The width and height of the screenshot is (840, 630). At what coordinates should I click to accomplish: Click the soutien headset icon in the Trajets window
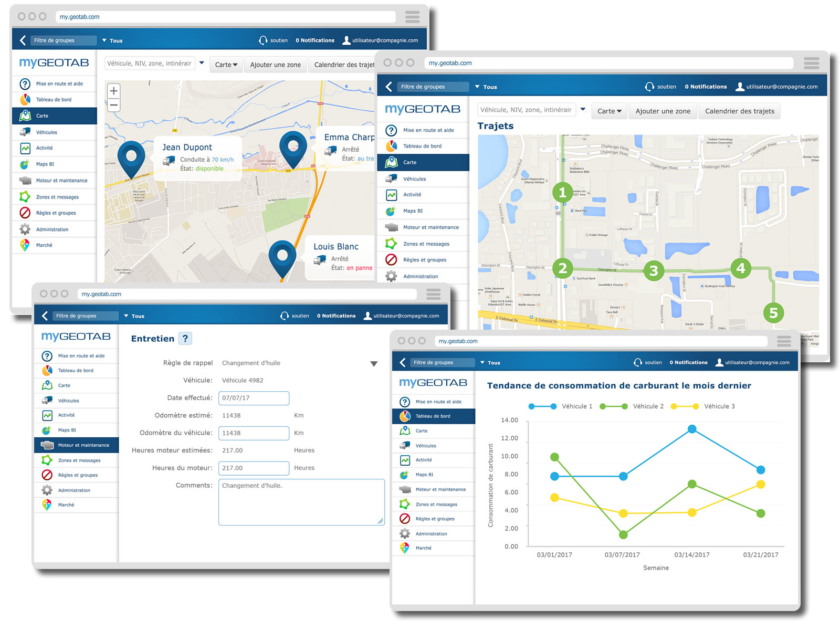649,87
